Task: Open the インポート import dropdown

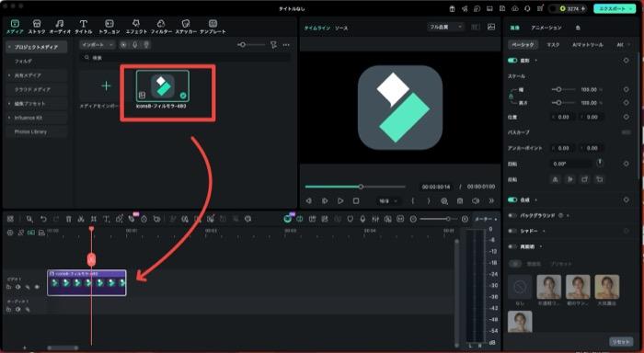Action: click(x=98, y=45)
